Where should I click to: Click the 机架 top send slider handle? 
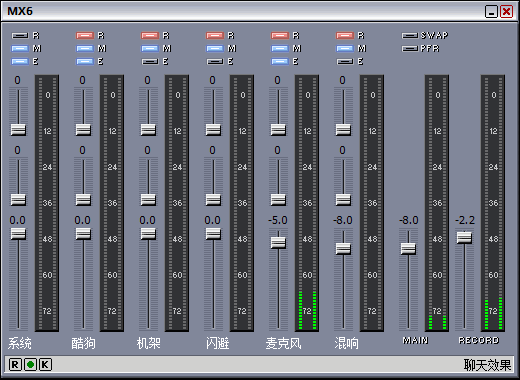click(x=148, y=129)
